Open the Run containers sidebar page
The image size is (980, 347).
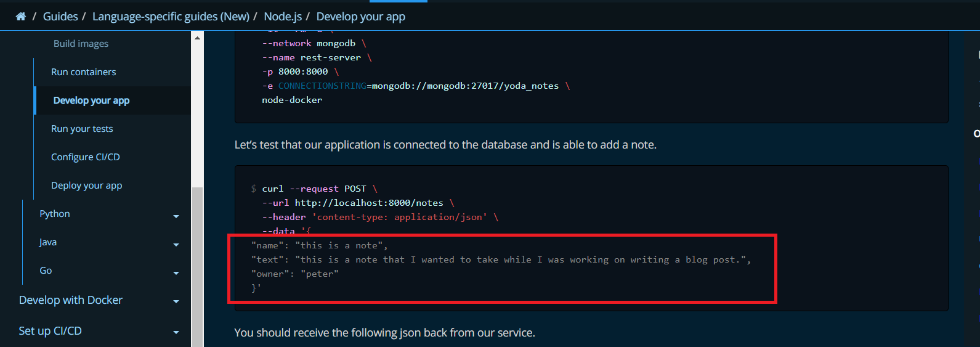(83, 72)
